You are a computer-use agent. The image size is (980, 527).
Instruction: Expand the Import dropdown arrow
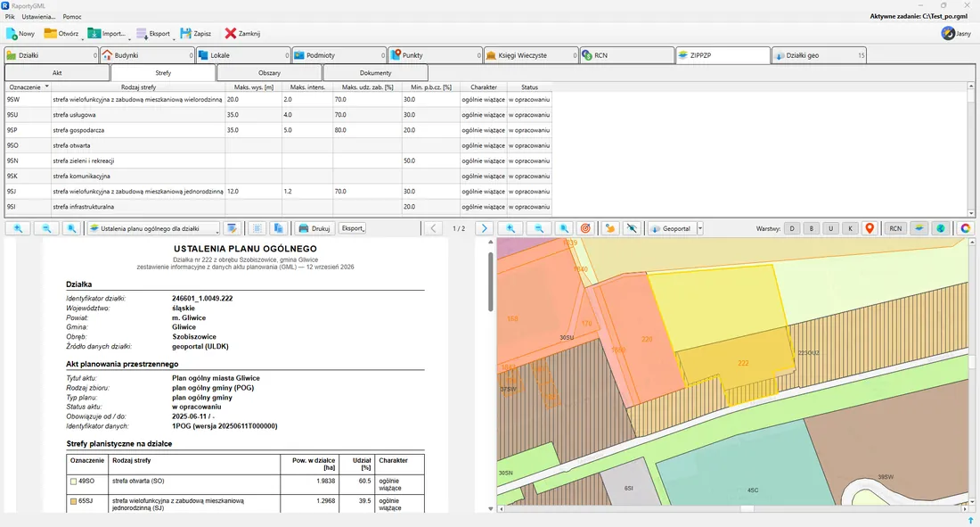129,37
